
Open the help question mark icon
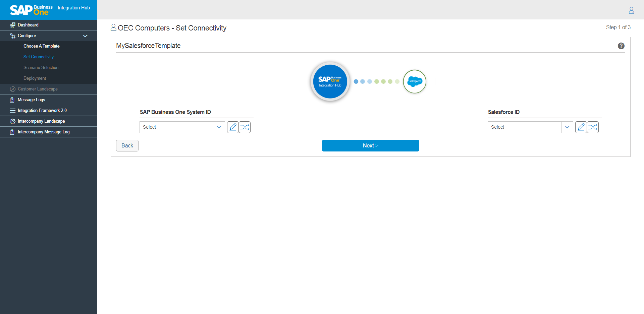point(621,46)
